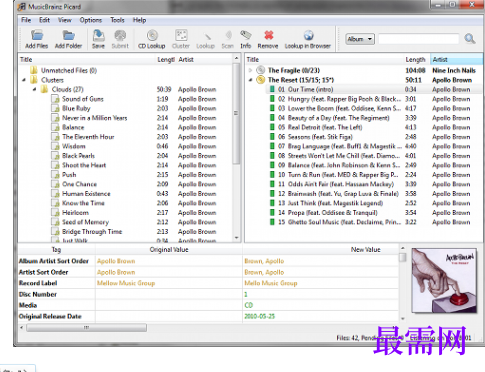Screen dimensions: 485x372
Task: Open the File menu
Action: 26,20
